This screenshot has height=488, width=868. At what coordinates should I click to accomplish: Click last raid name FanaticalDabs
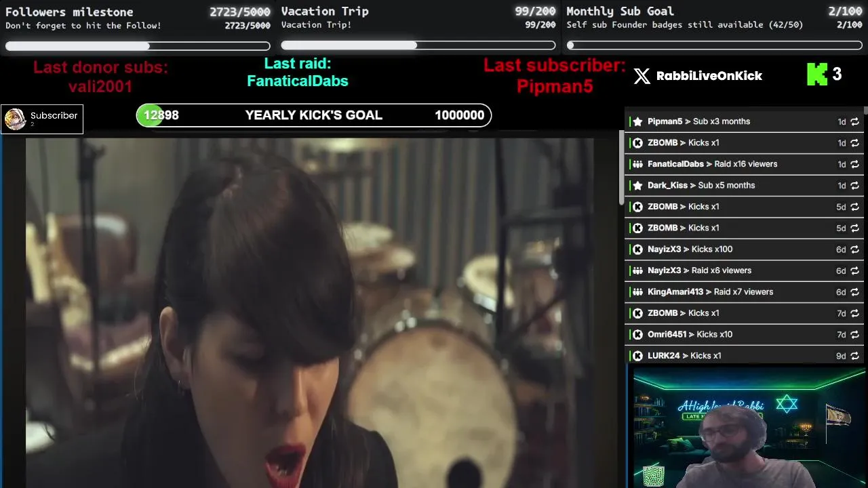pos(298,81)
